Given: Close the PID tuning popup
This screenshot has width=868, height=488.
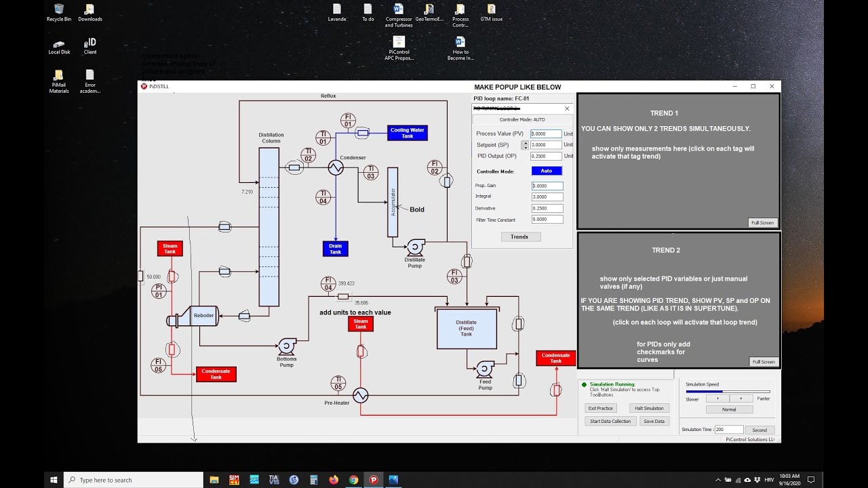Looking at the screenshot, I should [x=567, y=108].
